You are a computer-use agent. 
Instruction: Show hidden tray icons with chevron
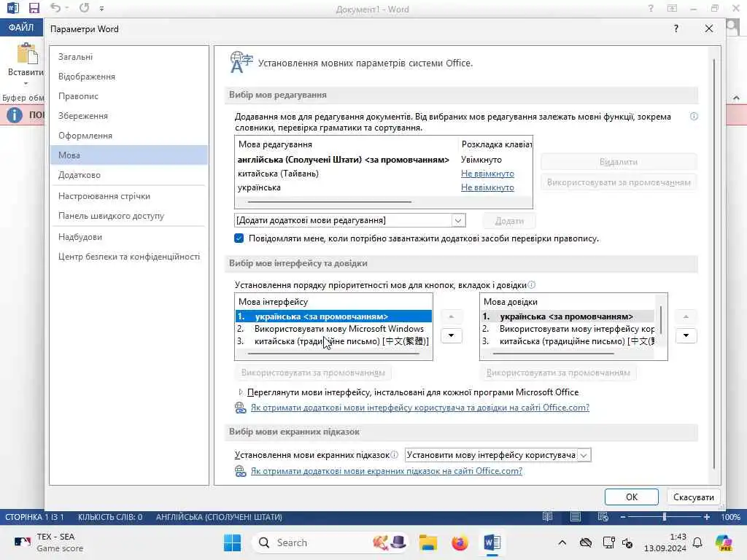tap(562, 542)
